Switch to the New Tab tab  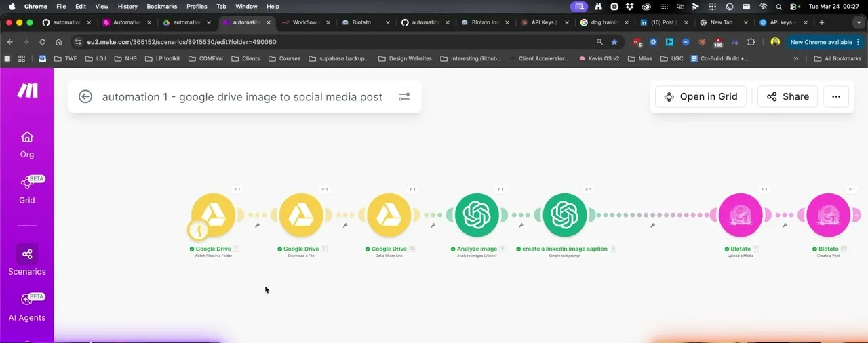click(723, 22)
